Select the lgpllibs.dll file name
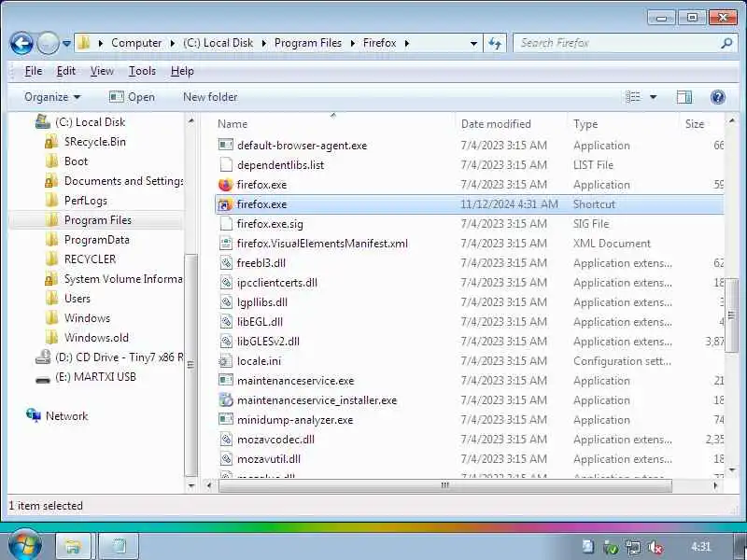Image resolution: width=747 pixels, height=560 pixels. coord(262,302)
